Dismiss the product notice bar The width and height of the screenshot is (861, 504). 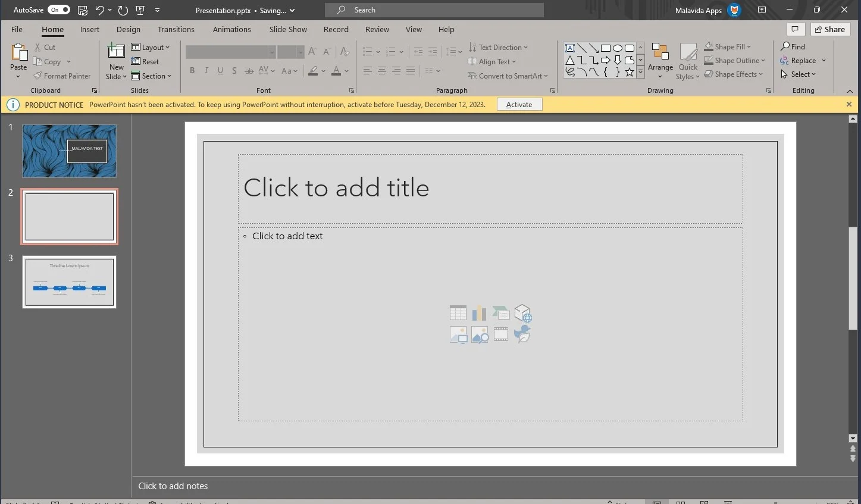(849, 104)
